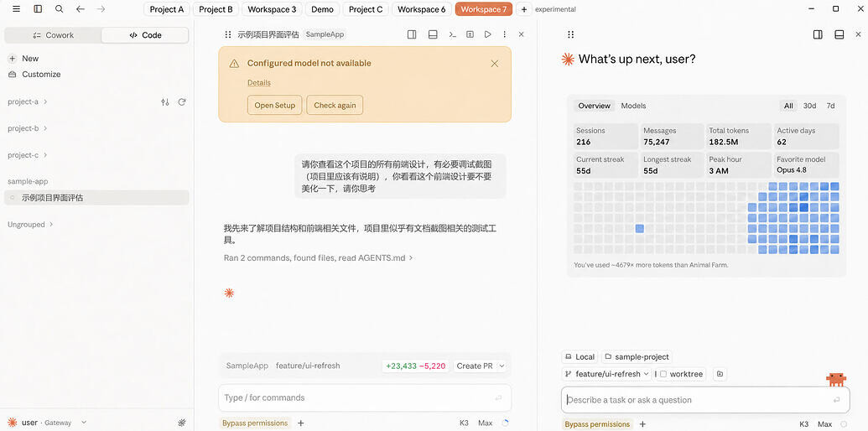Add attachment plus next to right Bypass permissions
This screenshot has height=431, width=868.
(x=642, y=424)
